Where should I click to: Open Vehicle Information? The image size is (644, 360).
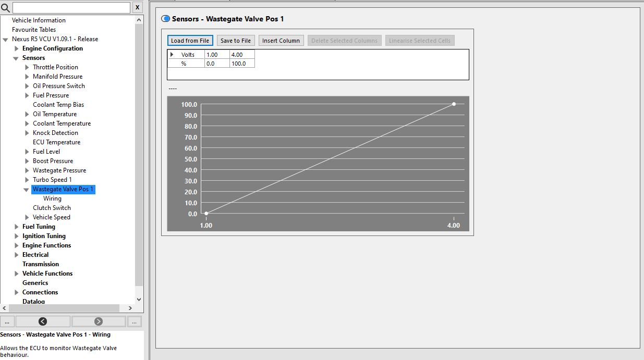pos(39,20)
